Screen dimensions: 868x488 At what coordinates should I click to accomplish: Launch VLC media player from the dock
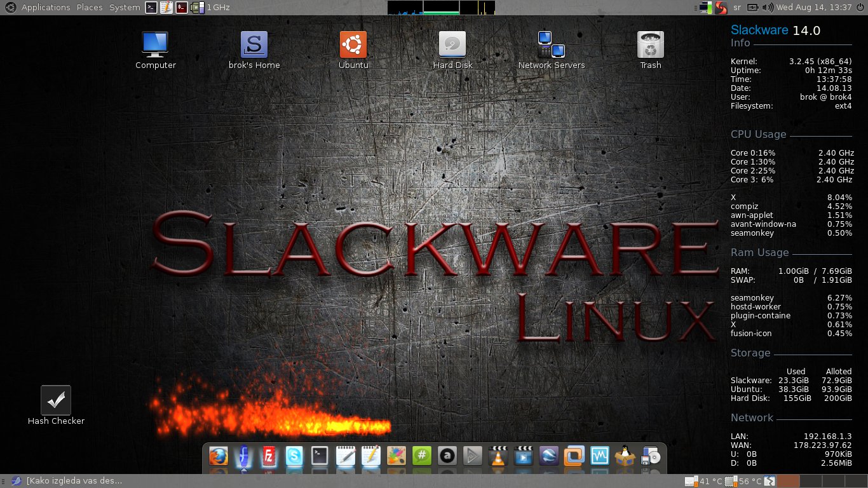498,456
